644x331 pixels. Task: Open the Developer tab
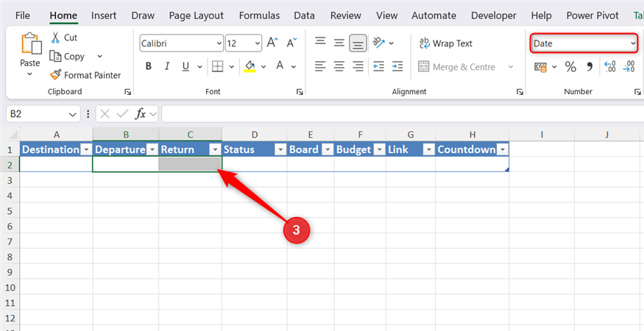(494, 15)
